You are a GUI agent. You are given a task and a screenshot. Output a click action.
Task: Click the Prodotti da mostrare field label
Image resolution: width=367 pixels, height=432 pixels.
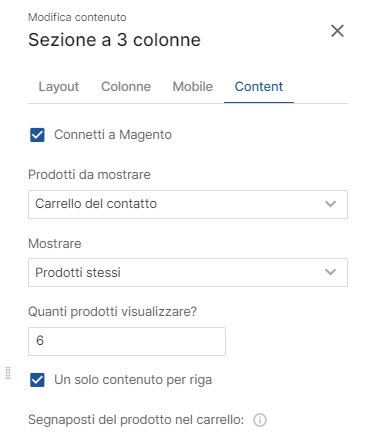click(x=89, y=175)
